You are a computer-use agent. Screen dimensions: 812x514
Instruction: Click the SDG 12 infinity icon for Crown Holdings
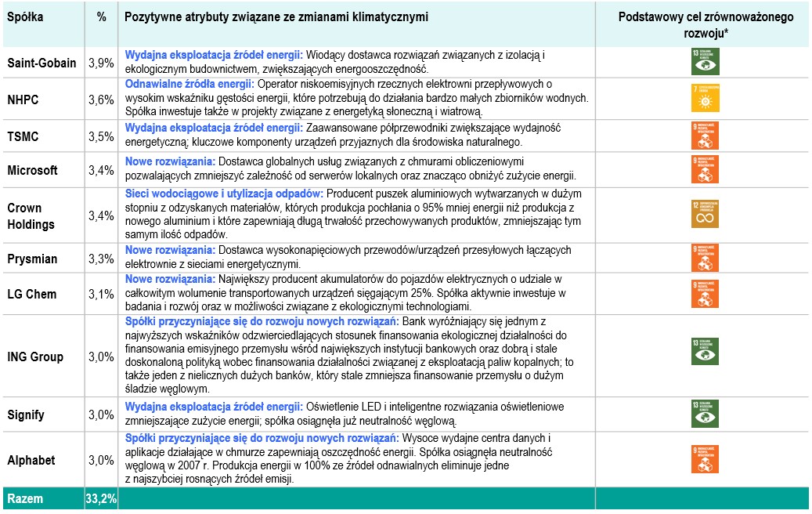pyautogui.click(x=705, y=214)
